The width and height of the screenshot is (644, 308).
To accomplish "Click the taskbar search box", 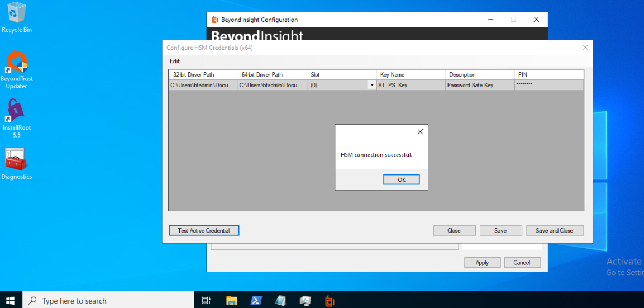I will point(108,300).
